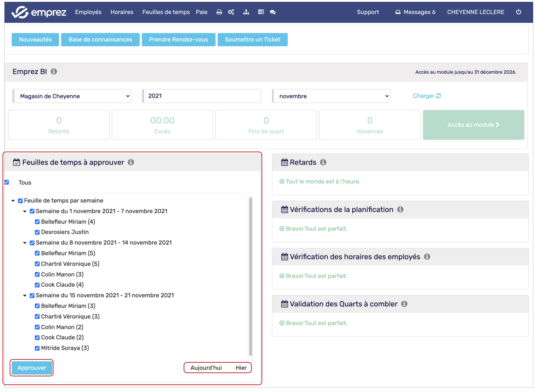Click info icon beside Emprez BI

click(54, 72)
